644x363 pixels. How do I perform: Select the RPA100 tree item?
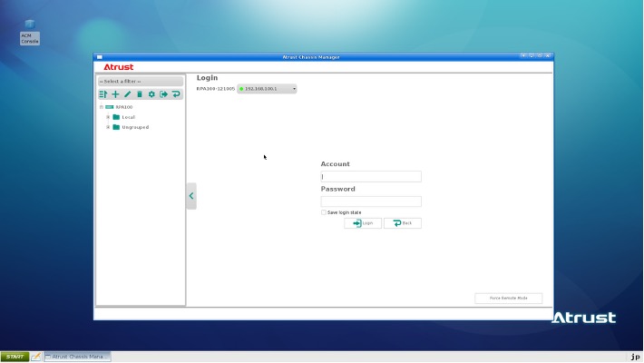[123, 107]
